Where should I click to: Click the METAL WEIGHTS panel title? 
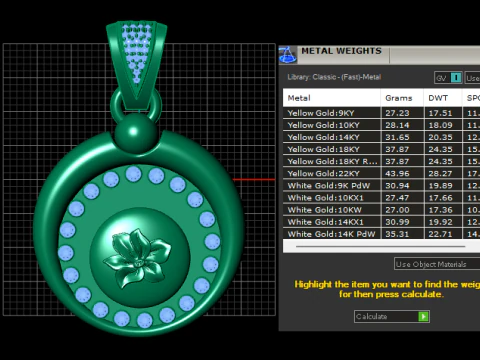[x=341, y=51]
